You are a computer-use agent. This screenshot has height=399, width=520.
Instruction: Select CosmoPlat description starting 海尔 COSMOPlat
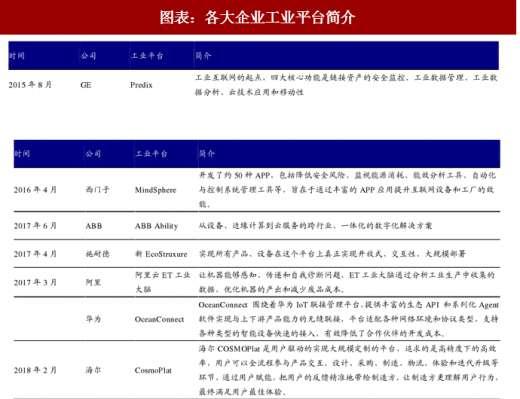pyautogui.click(x=348, y=370)
